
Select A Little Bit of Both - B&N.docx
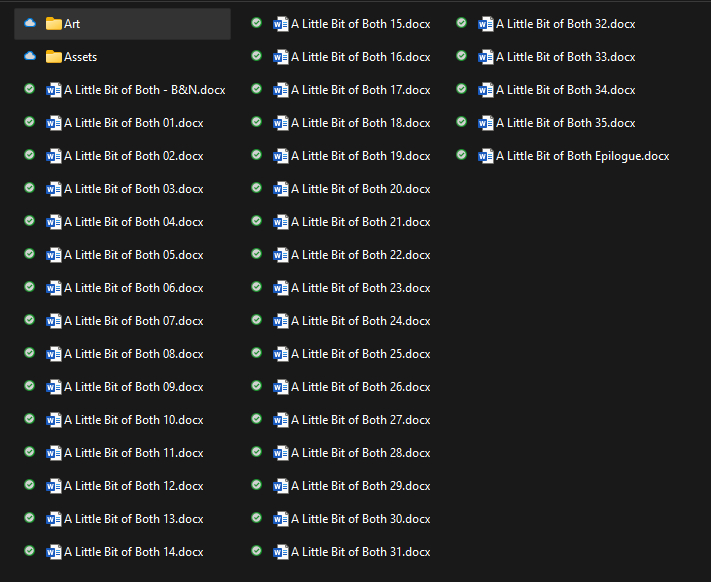(x=144, y=90)
